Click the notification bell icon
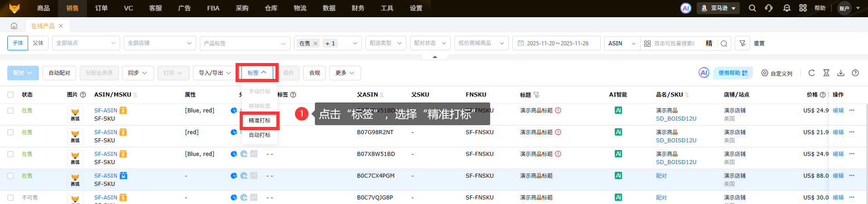This screenshot has width=868, height=204. pyautogui.click(x=786, y=8)
